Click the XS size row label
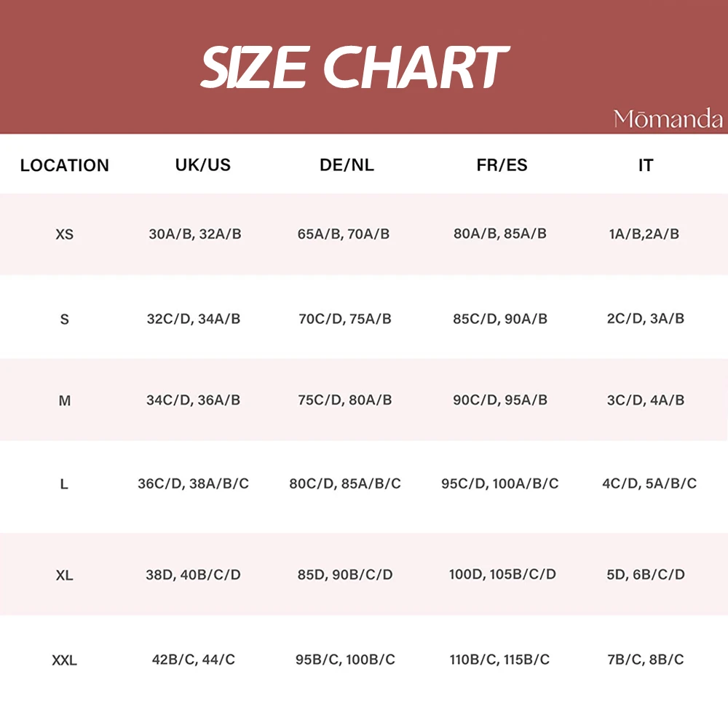 tap(65, 234)
